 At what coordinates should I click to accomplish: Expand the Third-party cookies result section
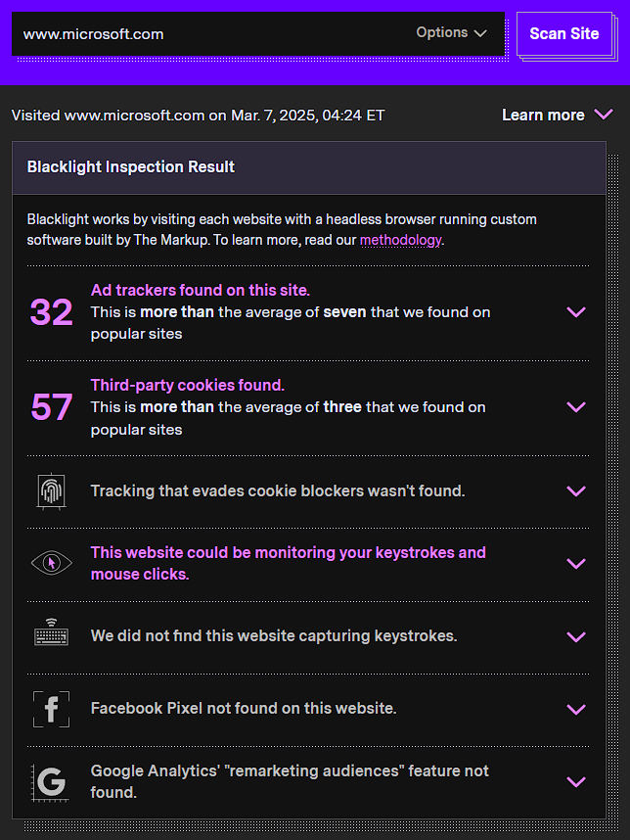[x=576, y=406]
